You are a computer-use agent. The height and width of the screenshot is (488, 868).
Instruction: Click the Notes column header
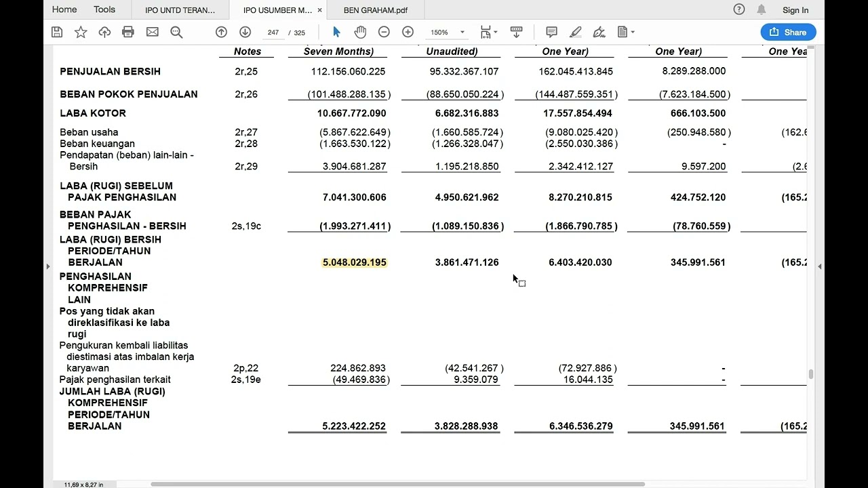(248, 52)
